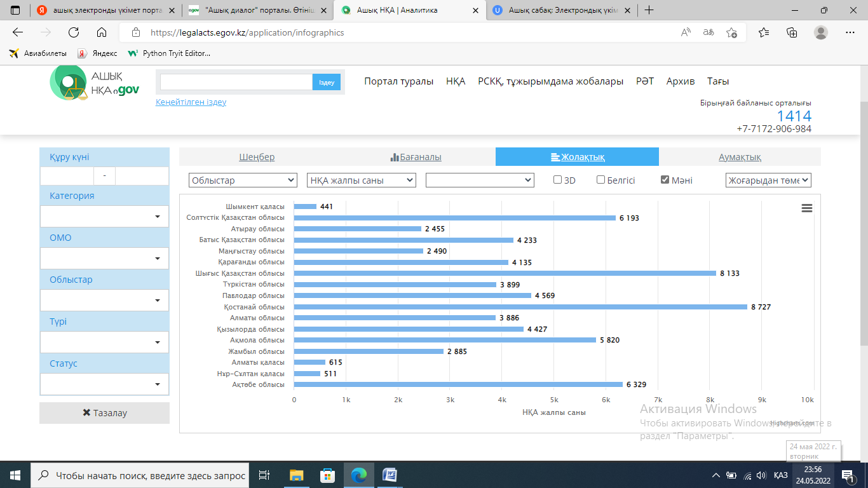Click the Edge icon on the taskbar
868x488 pixels.
pyautogui.click(x=359, y=475)
